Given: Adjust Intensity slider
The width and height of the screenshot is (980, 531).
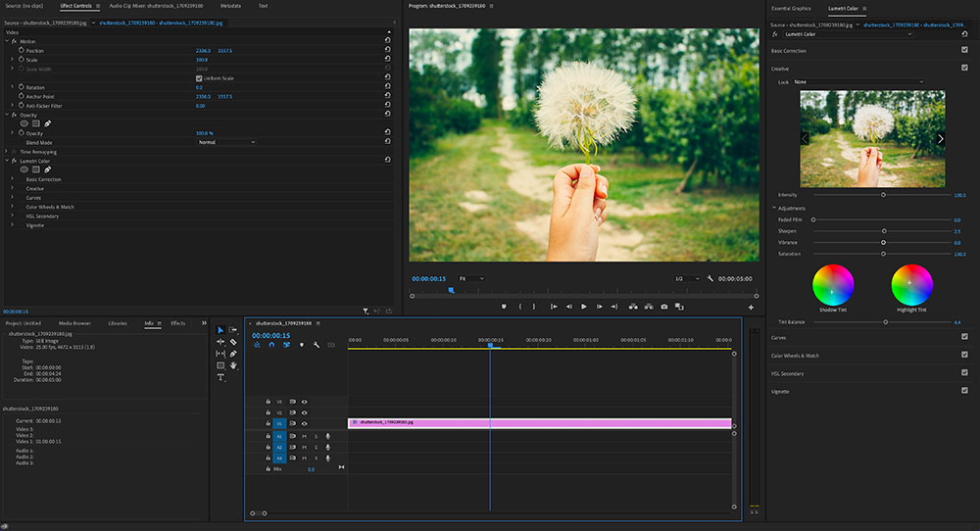Looking at the screenshot, I should coord(883,195).
